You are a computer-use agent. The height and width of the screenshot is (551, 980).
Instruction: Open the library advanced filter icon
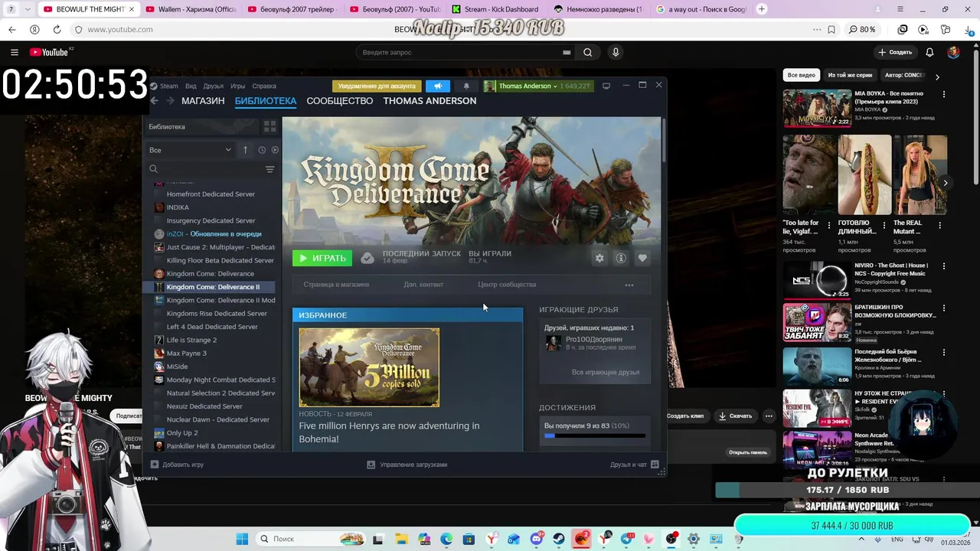coord(269,169)
